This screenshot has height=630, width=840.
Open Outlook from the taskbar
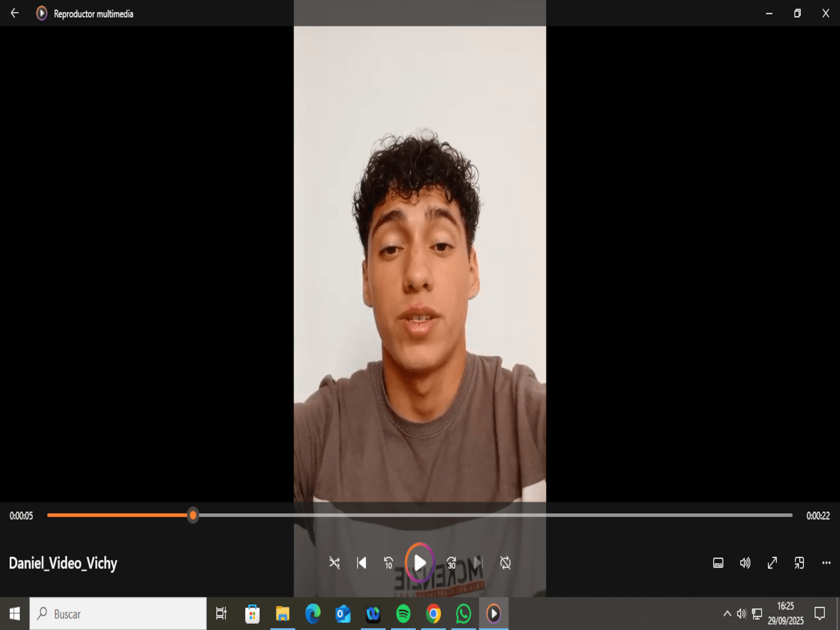(343, 614)
